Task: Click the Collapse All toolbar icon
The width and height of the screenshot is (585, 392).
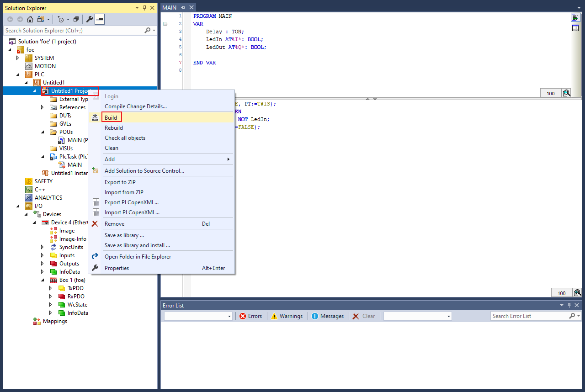Action: tap(76, 19)
